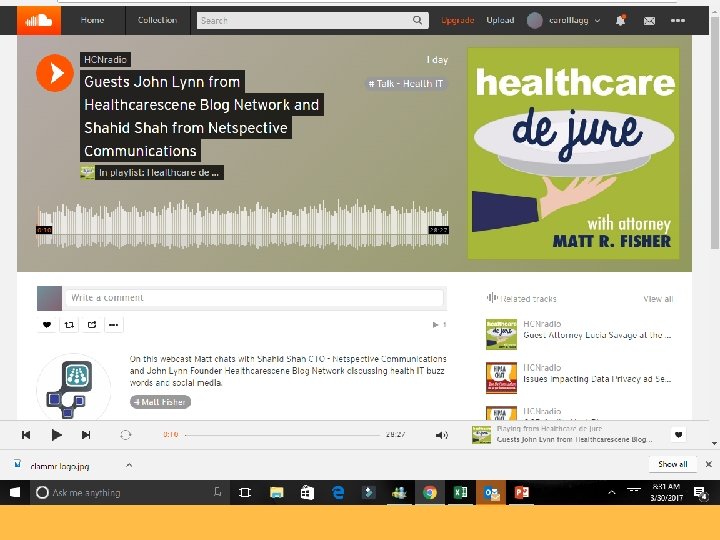Screen dimensions: 720x540
Task: Click Show all downloads
Action: click(672, 464)
